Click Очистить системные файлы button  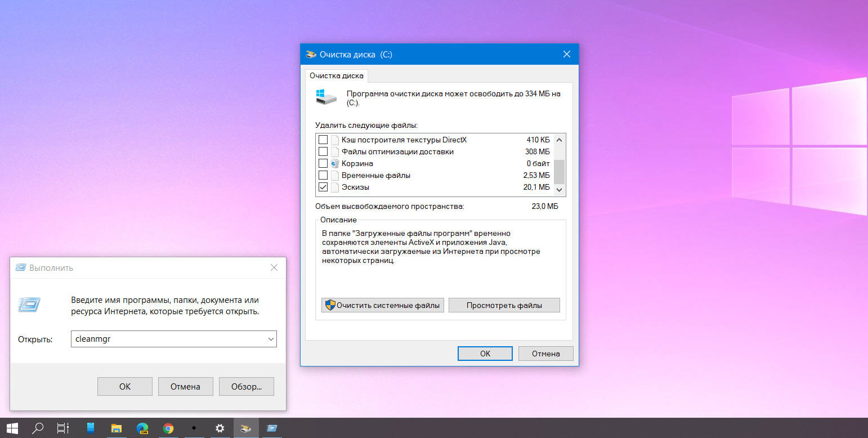(x=383, y=305)
